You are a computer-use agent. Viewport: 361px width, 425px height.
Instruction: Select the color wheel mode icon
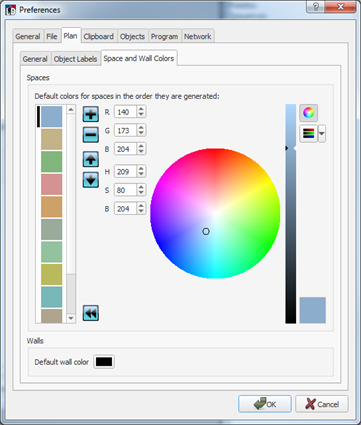[x=308, y=113]
